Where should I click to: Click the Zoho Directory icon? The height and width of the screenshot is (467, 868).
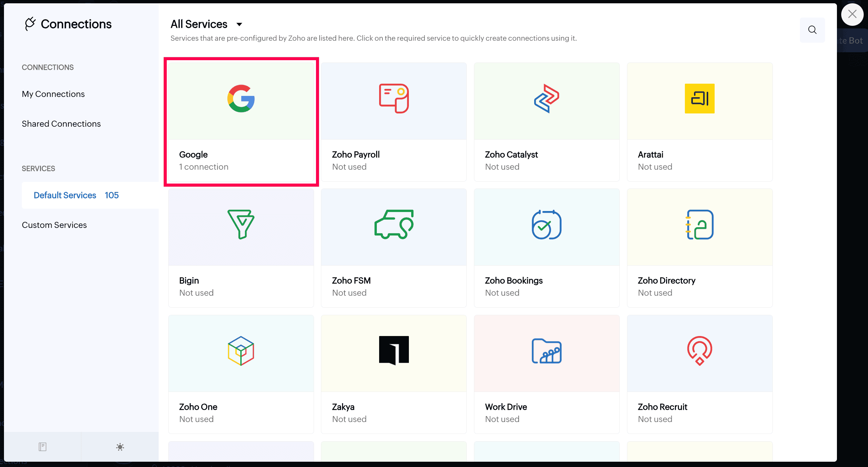click(699, 225)
